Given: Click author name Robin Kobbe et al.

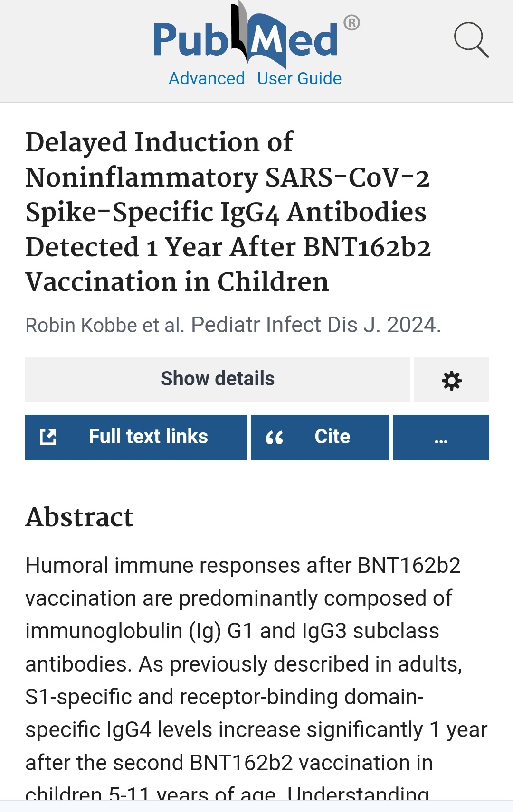Looking at the screenshot, I should coord(104,326).
